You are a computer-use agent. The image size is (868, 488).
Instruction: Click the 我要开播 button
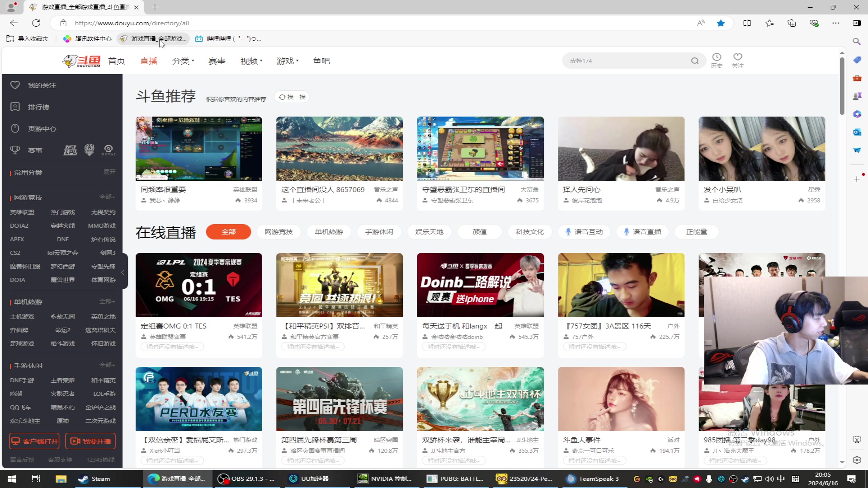(x=90, y=441)
